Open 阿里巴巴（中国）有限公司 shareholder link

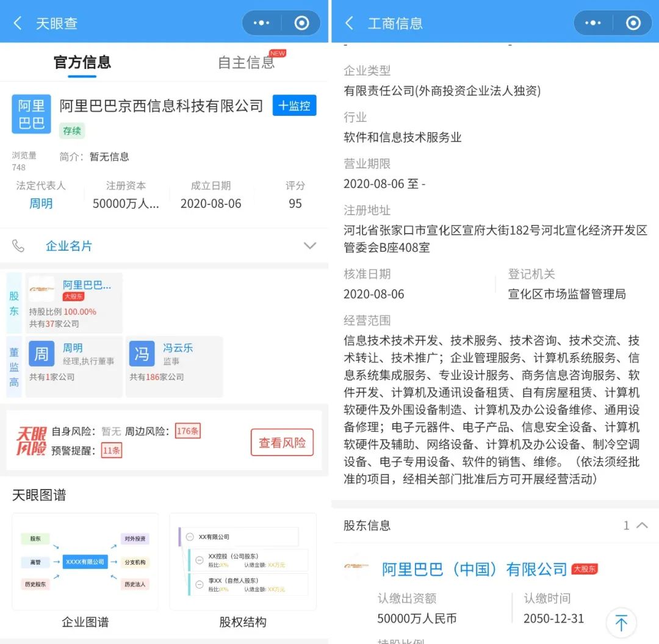click(475, 570)
